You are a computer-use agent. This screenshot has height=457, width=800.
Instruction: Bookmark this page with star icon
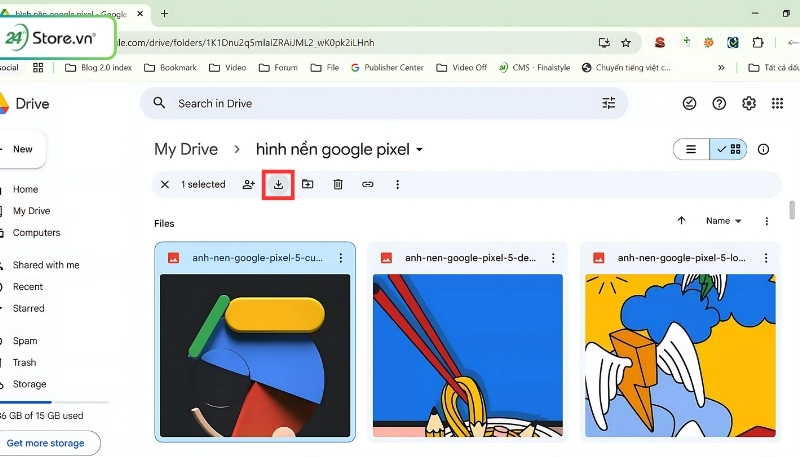point(626,43)
